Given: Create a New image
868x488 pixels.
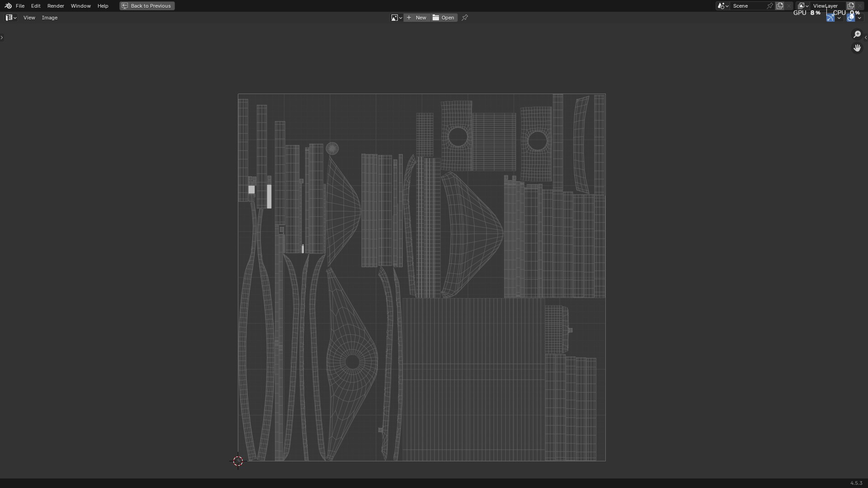Looking at the screenshot, I should coord(417,18).
